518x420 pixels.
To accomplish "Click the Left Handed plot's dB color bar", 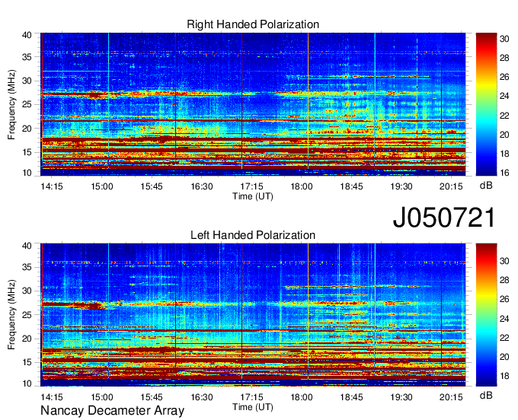I will [x=486, y=315].
